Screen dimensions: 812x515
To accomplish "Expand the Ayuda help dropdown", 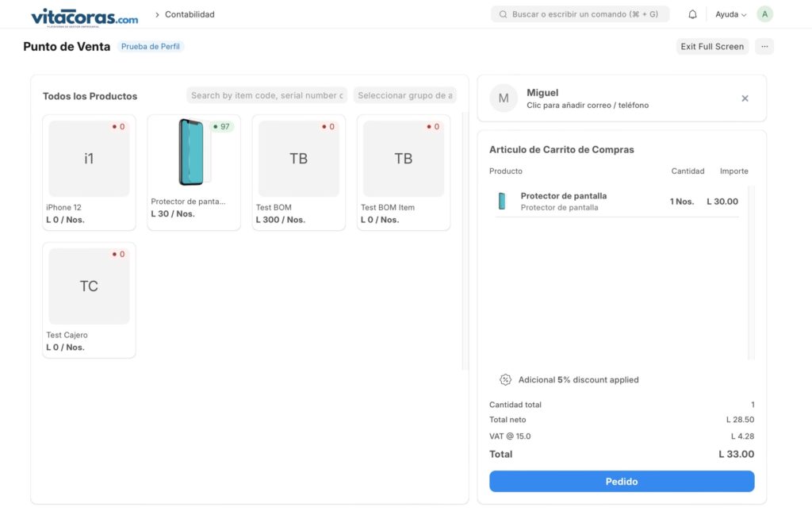I will pyautogui.click(x=730, y=14).
